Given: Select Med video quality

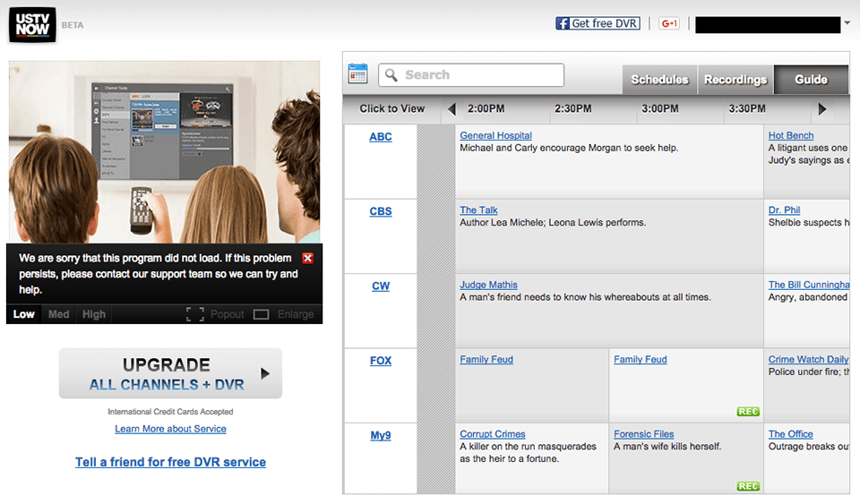Looking at the screenshot, I should 59,314.
